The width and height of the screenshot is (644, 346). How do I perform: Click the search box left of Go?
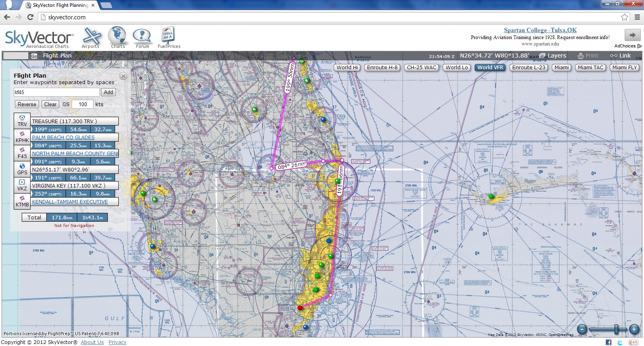point(16,56)
